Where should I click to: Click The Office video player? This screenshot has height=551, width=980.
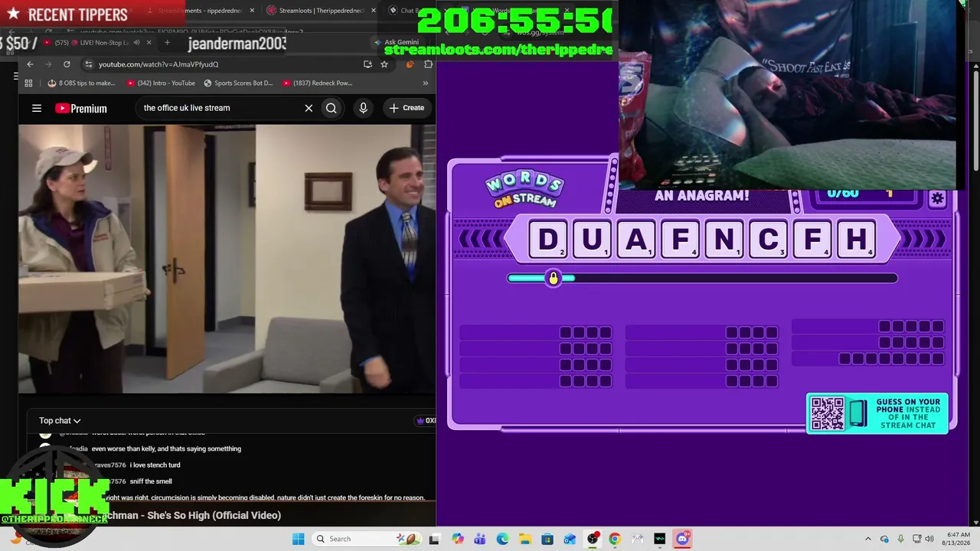tap(227, 259)
